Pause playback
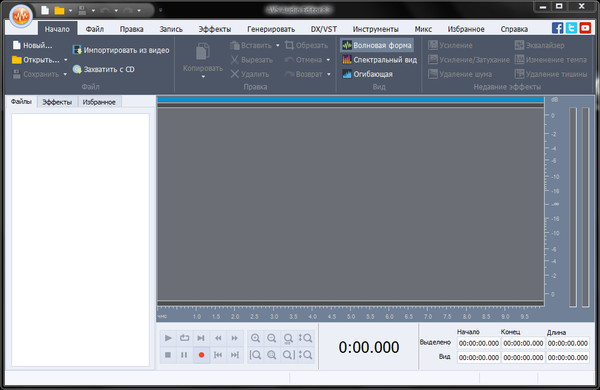The image size is (600, 390). point(184,355)
